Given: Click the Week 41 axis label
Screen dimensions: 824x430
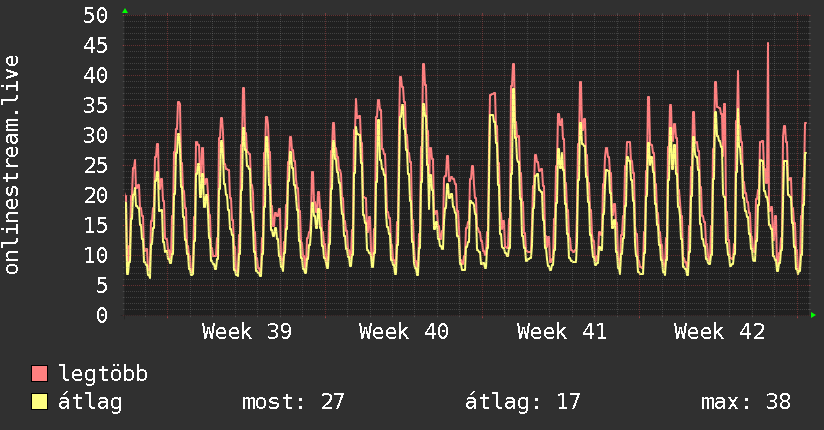Looking at the screenshot, I should pos(561,332).
